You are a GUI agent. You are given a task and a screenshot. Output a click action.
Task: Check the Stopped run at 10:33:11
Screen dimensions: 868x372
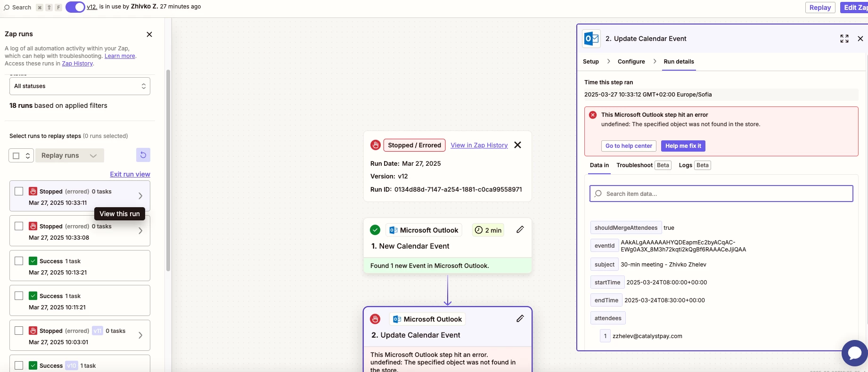click(x=19, y=191)
